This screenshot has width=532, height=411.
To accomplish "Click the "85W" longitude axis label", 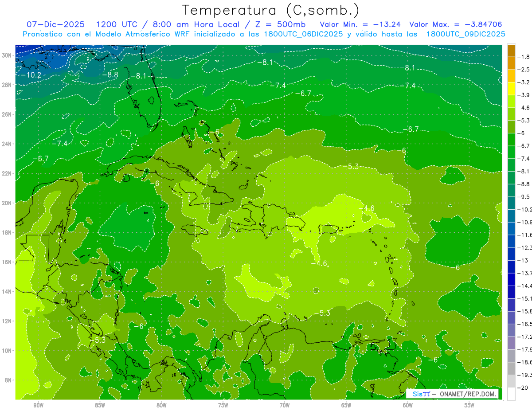I will coord(100,406).
